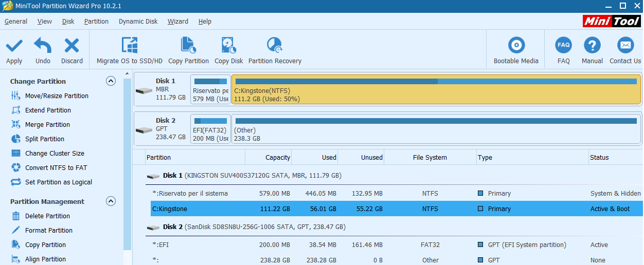Click the Disk 1 drive icon in disk map
Viewport: 644px width, 265px height.
pos(144,90)
